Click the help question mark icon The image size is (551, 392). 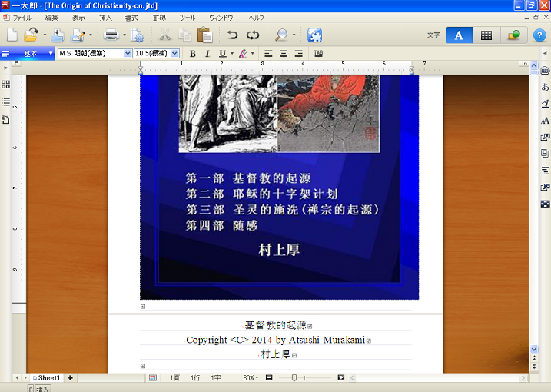tap(539, 35)
